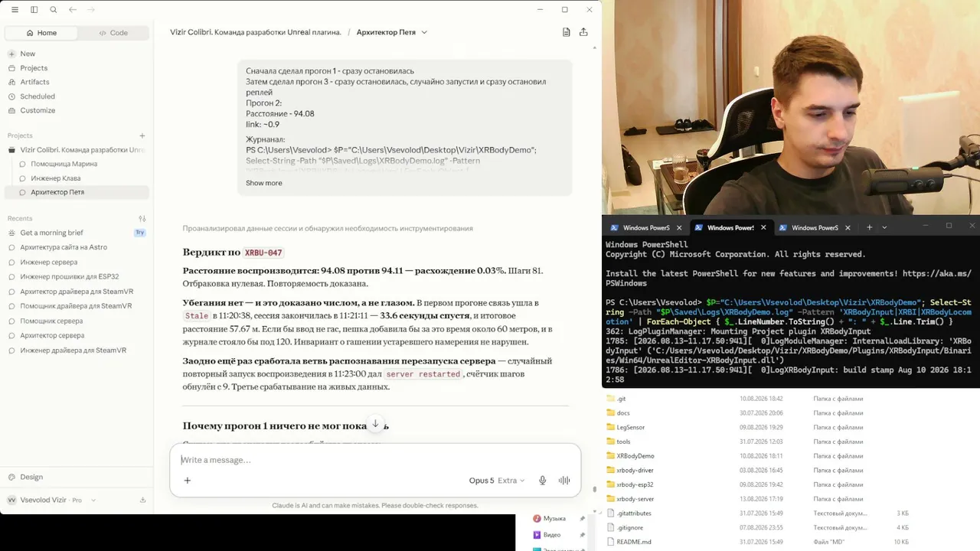Open the Opus 5 Extra model selector
The height and width of the screenshot is (551, 980).
(497, 481)
